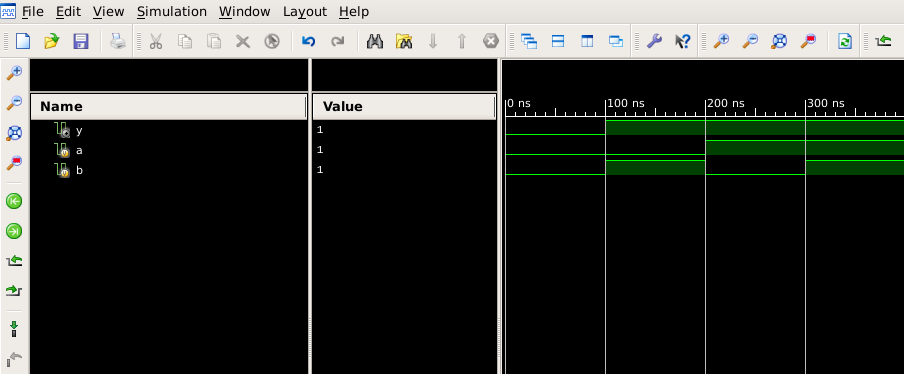
Task: Click the Print icon
Action: pos(118,41)
